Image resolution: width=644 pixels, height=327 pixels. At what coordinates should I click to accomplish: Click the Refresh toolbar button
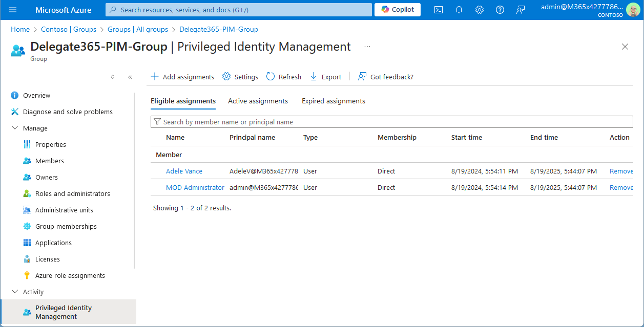tap(284, 77)
